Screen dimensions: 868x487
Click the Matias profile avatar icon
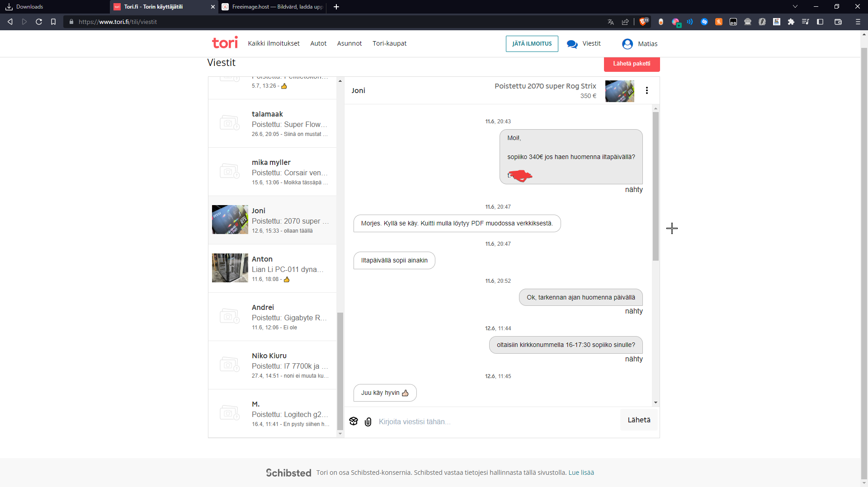627,44
